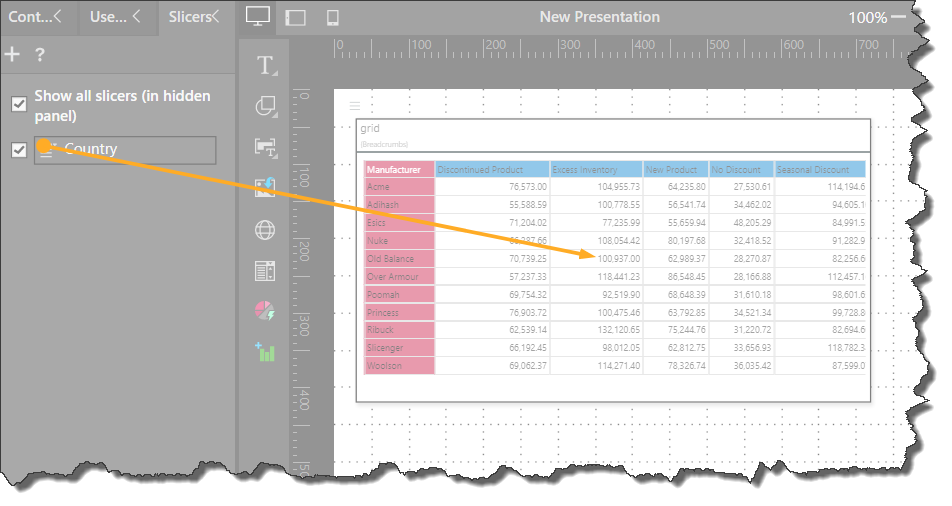Click cell value 76,573.00
Screen dimensions: 952x506
pyautogui.click(x=528, y=186)
